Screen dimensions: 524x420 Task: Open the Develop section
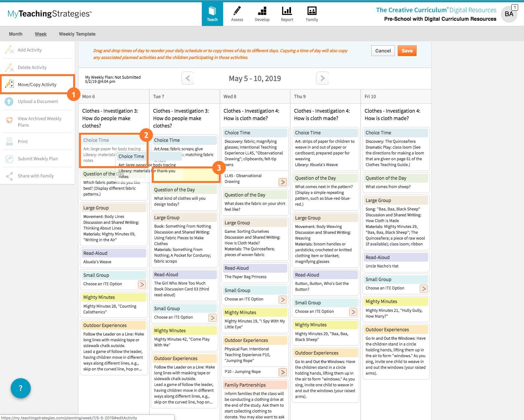click(x=262, y=14)
